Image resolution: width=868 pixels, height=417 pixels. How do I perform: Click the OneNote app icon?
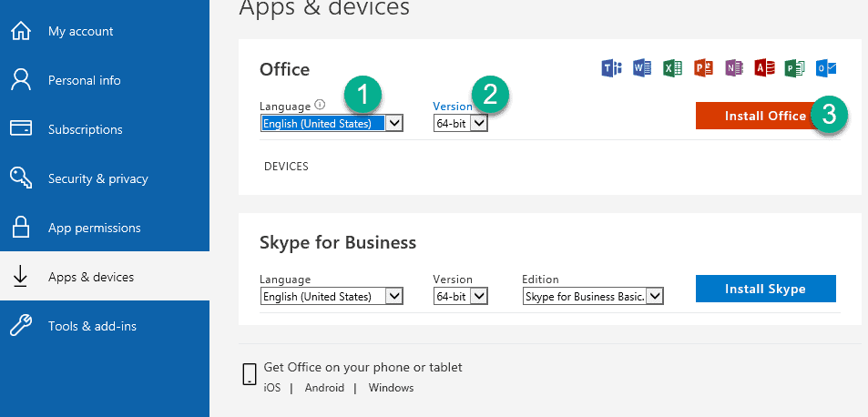[x=734, y=68]
